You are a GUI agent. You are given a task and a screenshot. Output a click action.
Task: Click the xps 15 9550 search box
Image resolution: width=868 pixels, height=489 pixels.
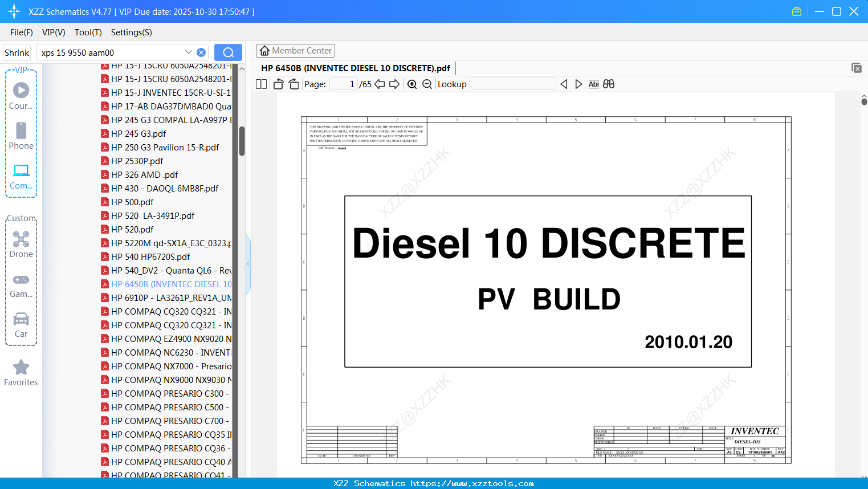point(111,52)
